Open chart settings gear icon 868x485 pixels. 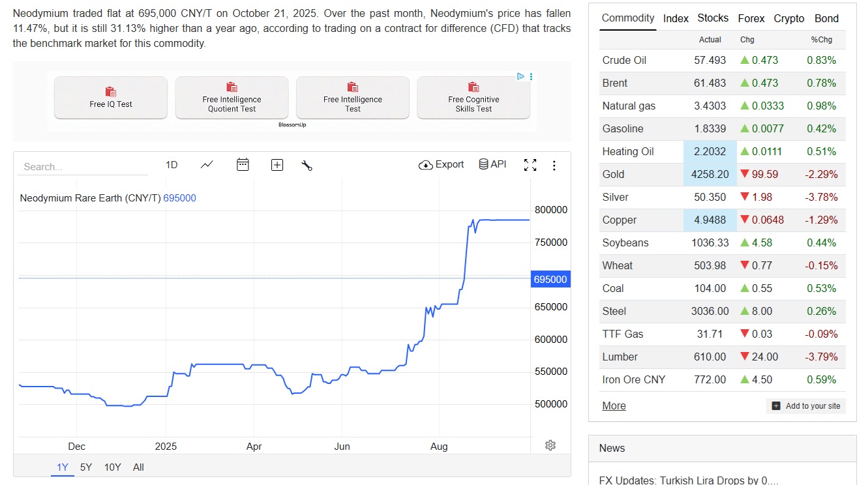point(550,445)
